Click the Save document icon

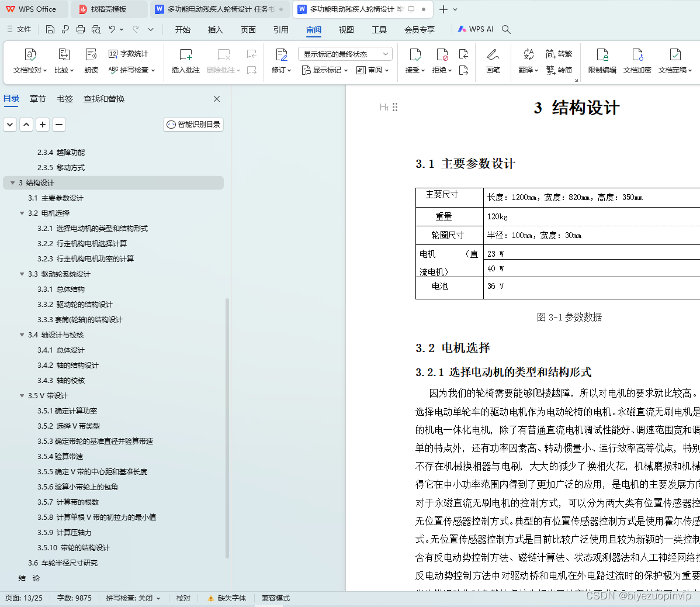(x=50, y=29)
